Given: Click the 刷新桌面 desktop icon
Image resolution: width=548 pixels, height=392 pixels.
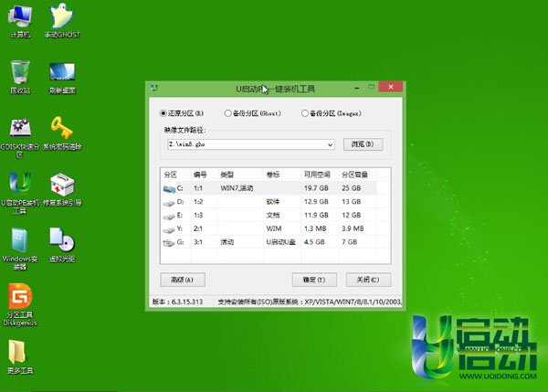Looking at the screenshot, I should [x=62, y=78].
